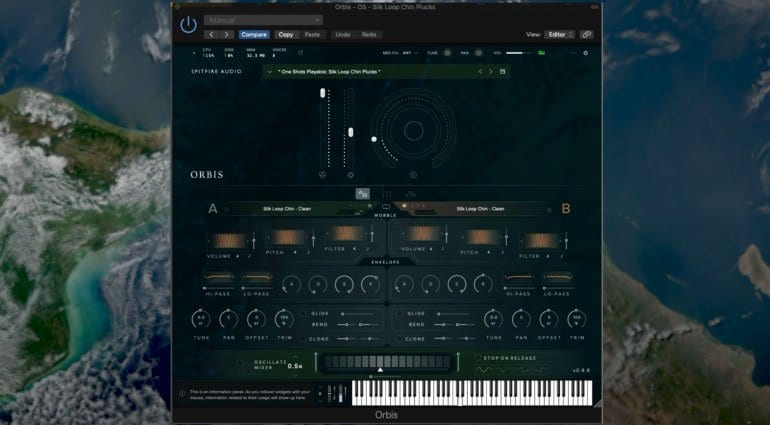The height and width of the screenshot is (425, 770).
Task: Toggle layer A power button
Action: (x=226, y=209)
